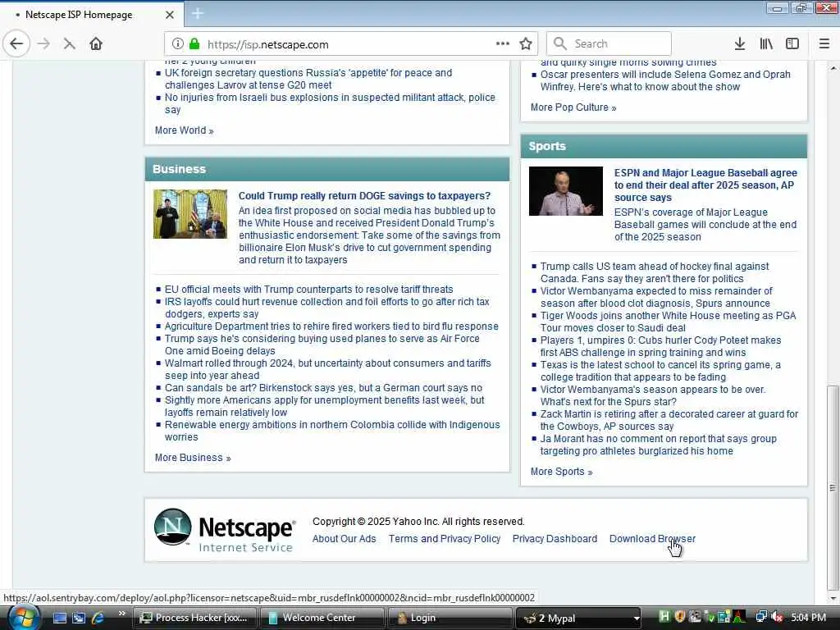Image resolution: width=840 pixels, height=630 pixels.
Task: Open More Sports link
Action: (x=561, y=472)
